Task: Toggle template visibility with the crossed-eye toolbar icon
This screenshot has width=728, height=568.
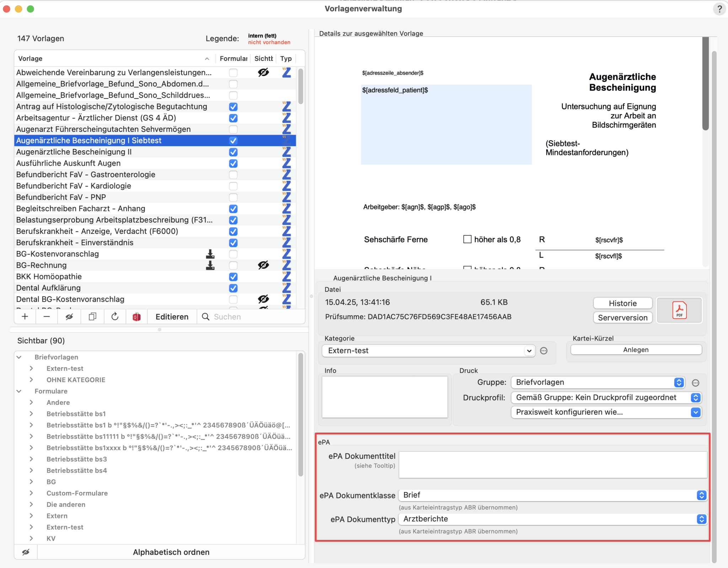Action: click(x=69, y=316)
